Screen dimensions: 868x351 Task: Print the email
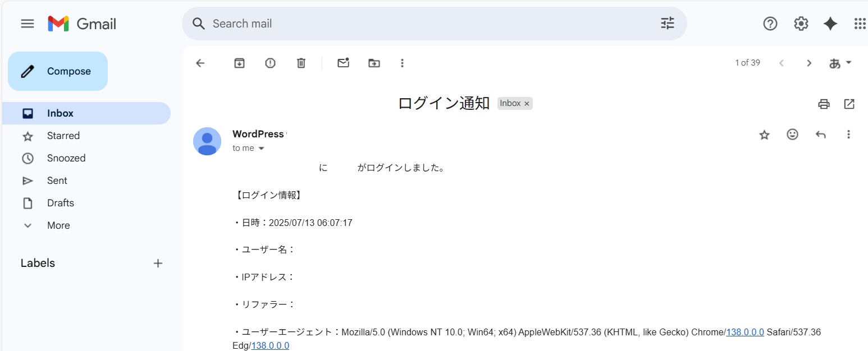(824, 104)
